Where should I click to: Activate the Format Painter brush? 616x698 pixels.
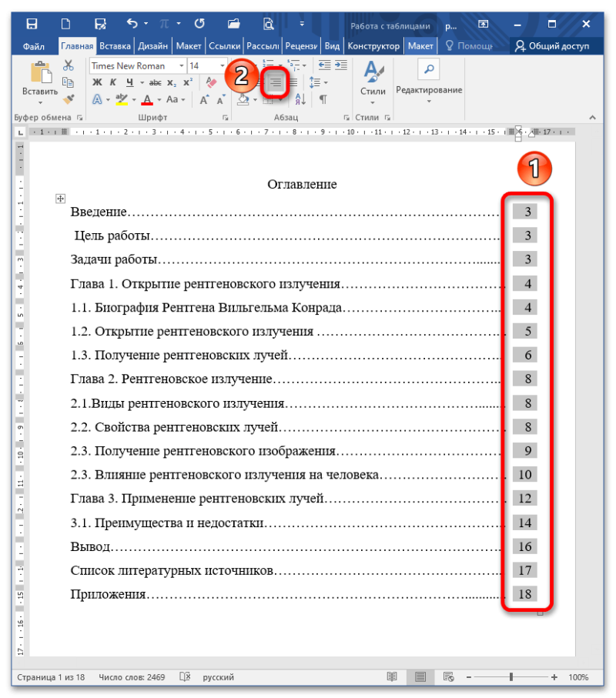[69, 99]
